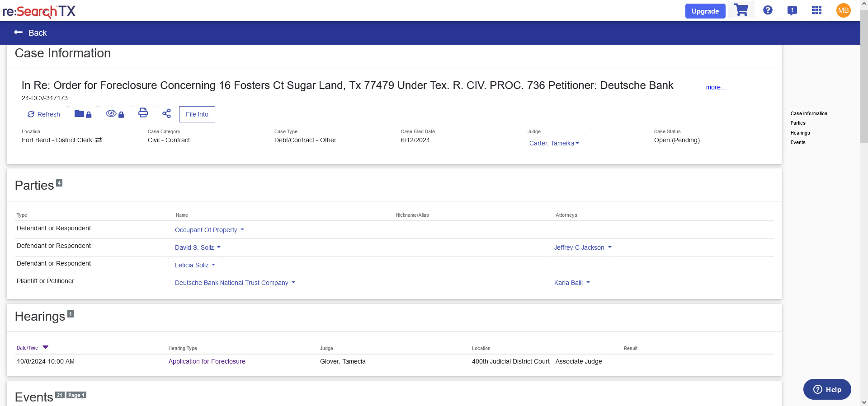This screenshot has height=406, width=868.
Task: Jump to Parties section in sidebar
Action: click(x=798, y=123)
